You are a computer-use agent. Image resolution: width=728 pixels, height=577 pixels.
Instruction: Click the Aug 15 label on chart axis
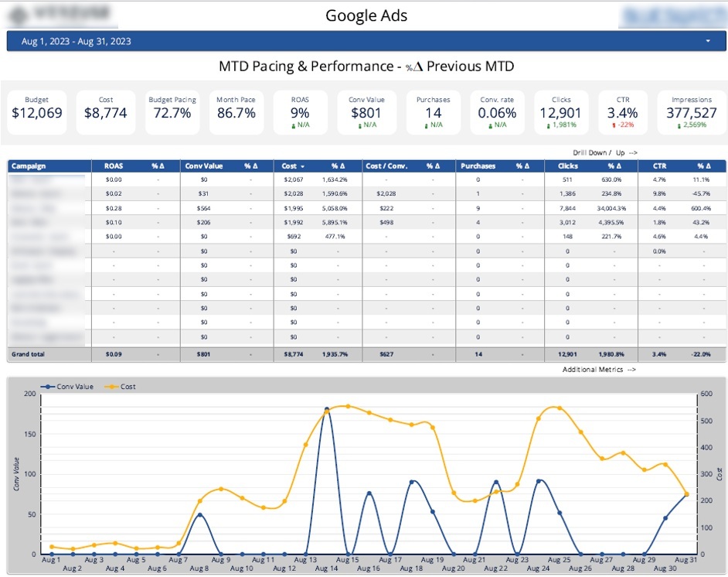pyautogui.click(x=347, y=560)
